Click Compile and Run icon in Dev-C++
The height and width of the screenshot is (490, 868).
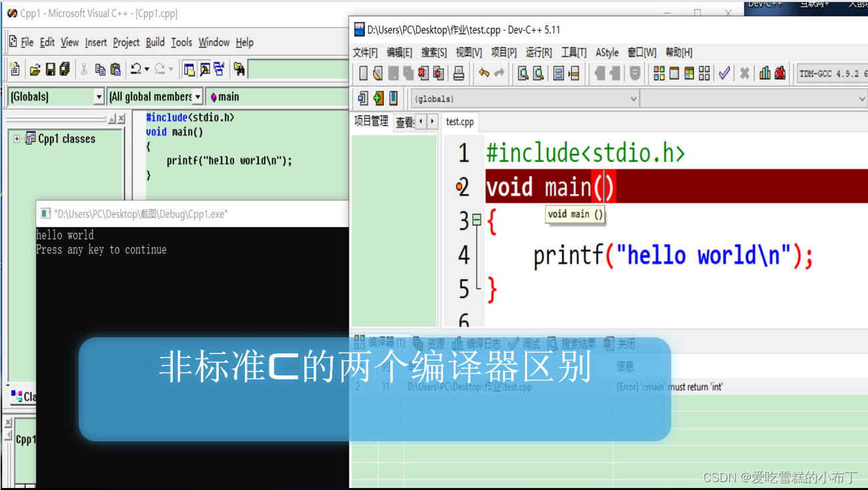[689, 73]
